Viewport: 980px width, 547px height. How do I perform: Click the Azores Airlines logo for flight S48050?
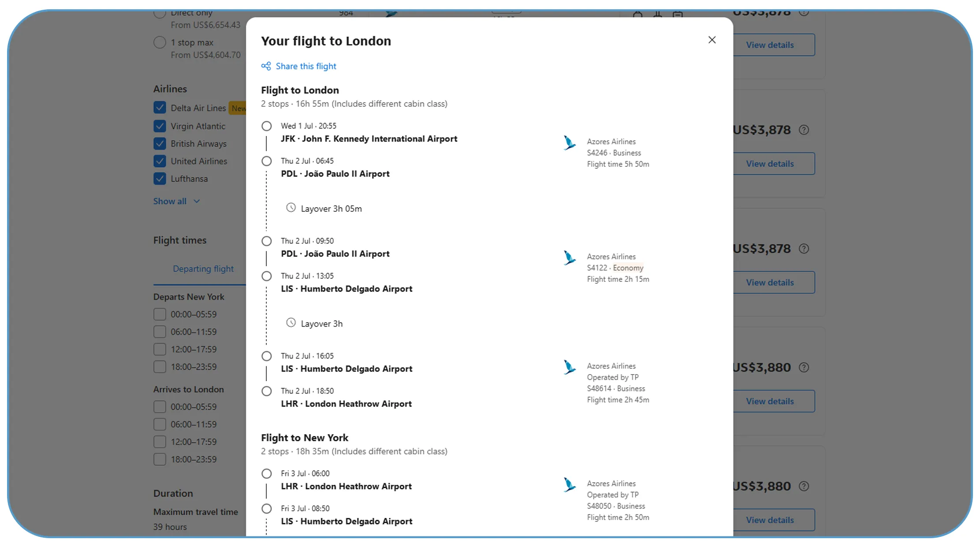click(569, 485)
